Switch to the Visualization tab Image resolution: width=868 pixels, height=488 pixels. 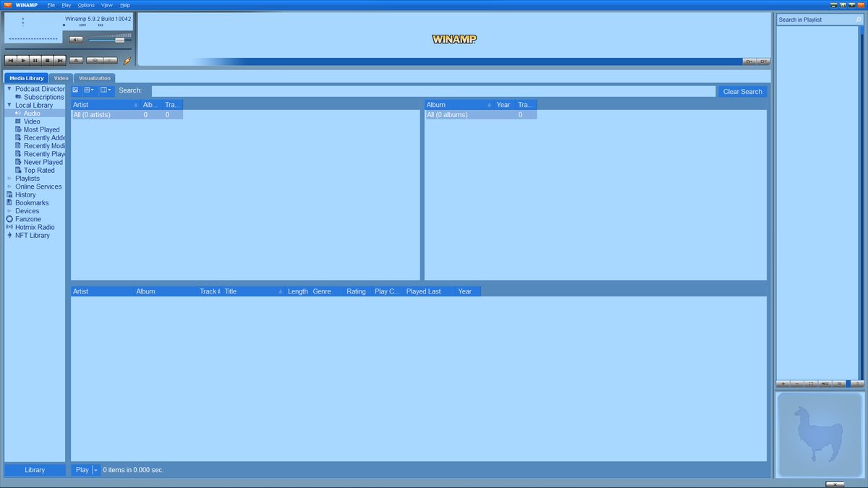pos(95,78)
